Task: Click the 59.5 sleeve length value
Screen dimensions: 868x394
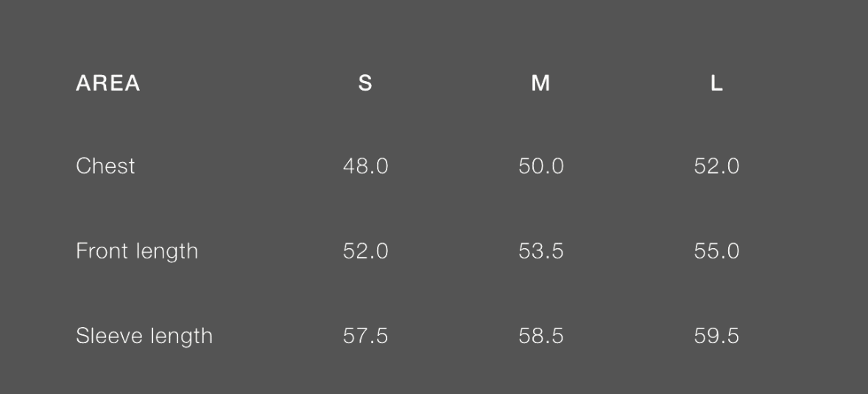Action: [716, 336]
